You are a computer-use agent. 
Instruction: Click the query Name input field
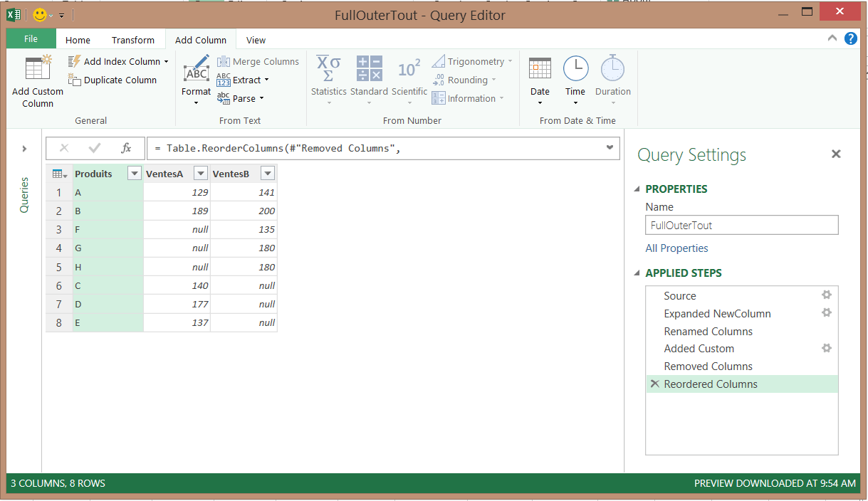click(741, 226)
